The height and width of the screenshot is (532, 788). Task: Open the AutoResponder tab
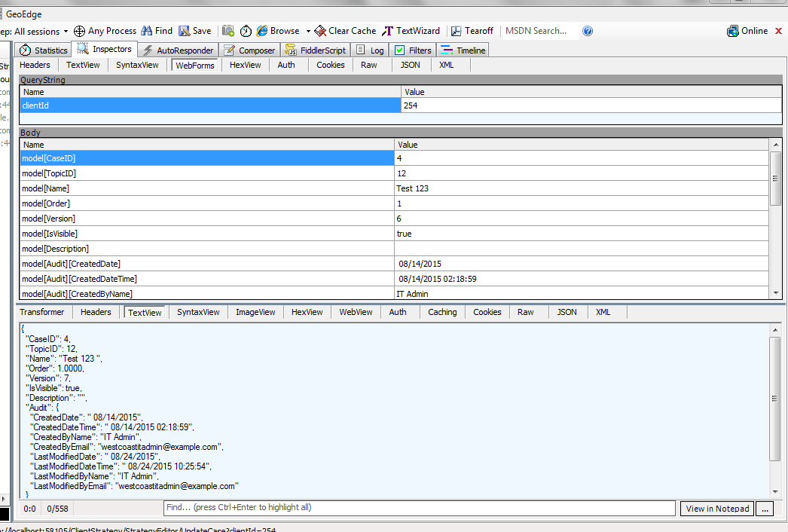coord(178,50)
